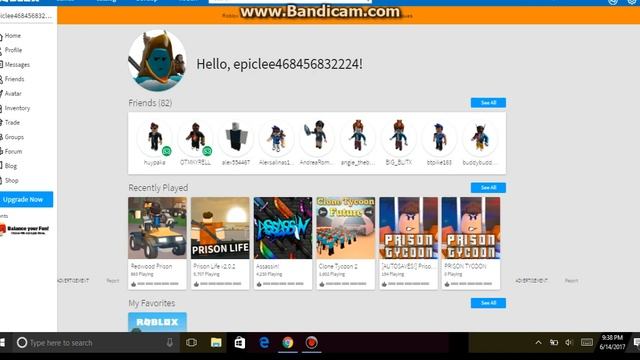Open Task View on the taskbar
This screenshot has width=640, height=360.
click(191, 343)
